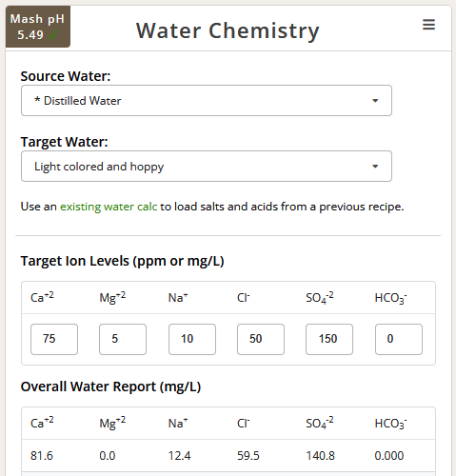Click the HCO3 target field showing 0
The width and height of the screenshot is (456, 476).
pyautogui.click(x=399, y=339)
